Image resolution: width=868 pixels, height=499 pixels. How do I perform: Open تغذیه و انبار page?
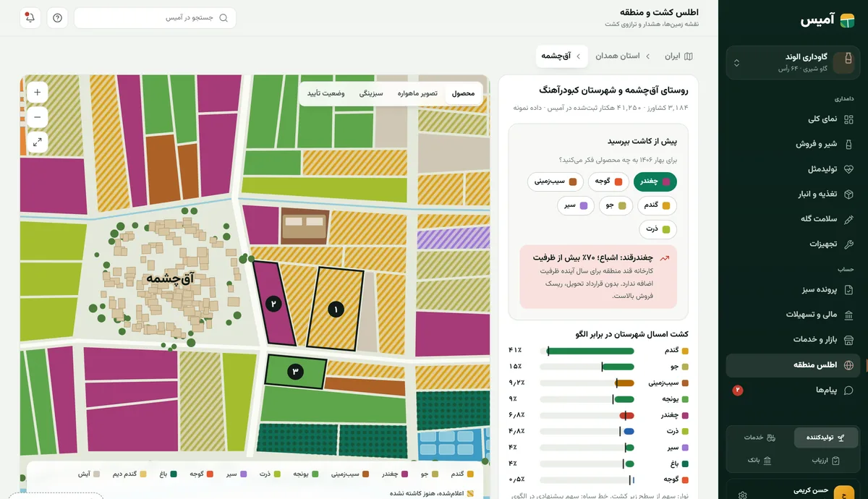[793, 194]
